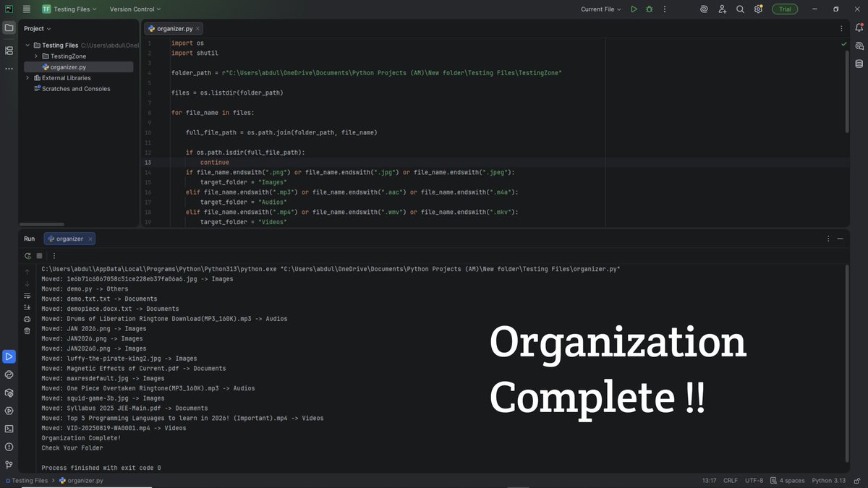Open the AI Assistant spiral icon
Image resolution: width=868 pixels, height=488 pixels.
pos(704,9)
